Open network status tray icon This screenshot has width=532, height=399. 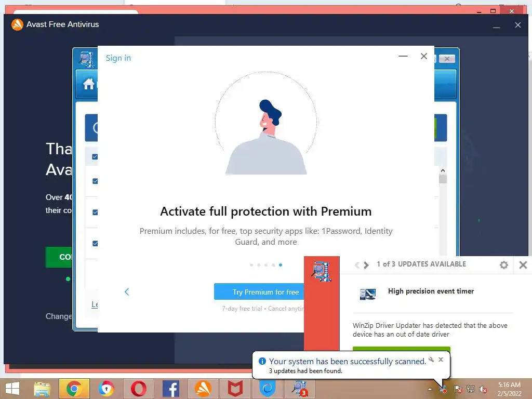(x=471, y=389)
